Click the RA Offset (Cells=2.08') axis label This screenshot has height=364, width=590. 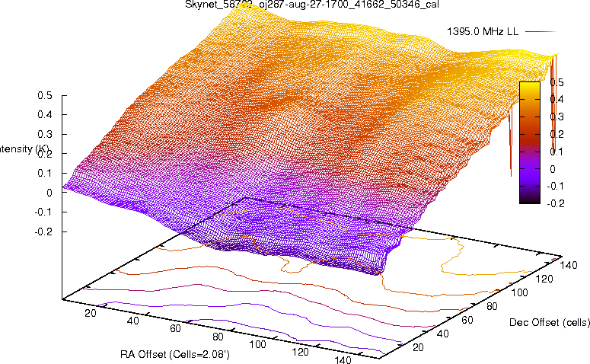coord(175,354)
